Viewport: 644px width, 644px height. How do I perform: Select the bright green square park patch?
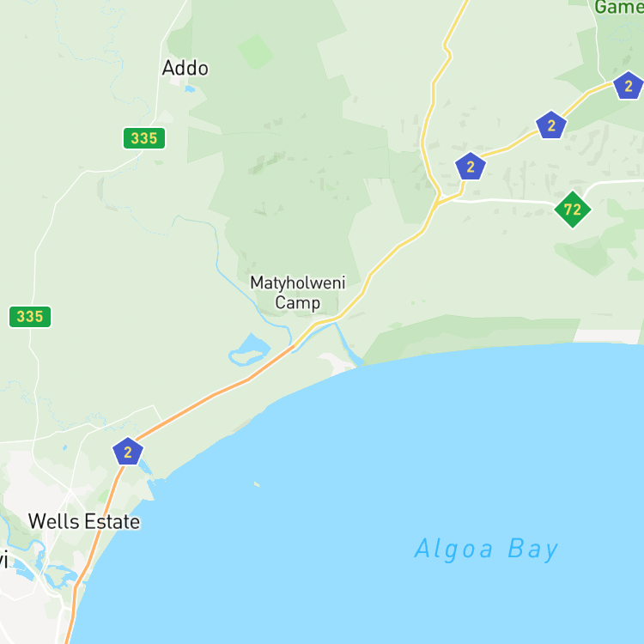tap(255, 52)
